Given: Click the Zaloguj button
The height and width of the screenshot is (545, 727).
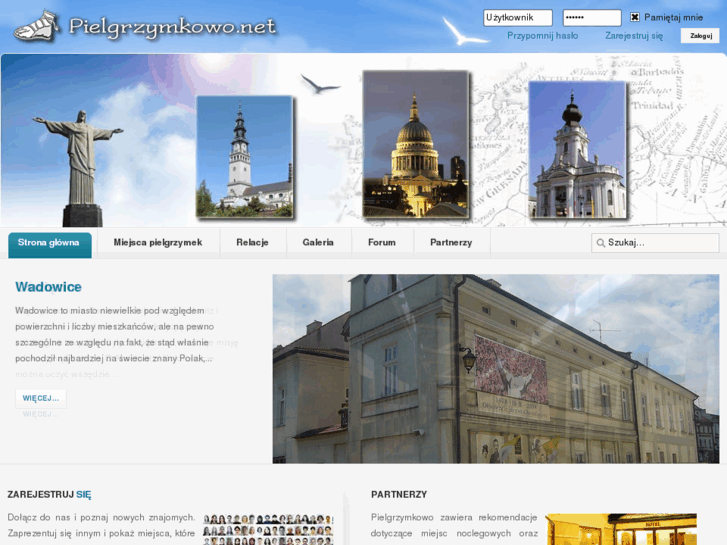Looking at the screenshot, I should (700, 36).
